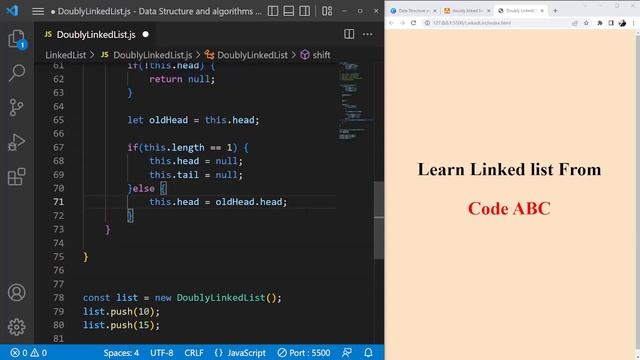Viewport: 640px width, 360px height.
Task: Click the share page icon in address bar
Action: [575, 23]
